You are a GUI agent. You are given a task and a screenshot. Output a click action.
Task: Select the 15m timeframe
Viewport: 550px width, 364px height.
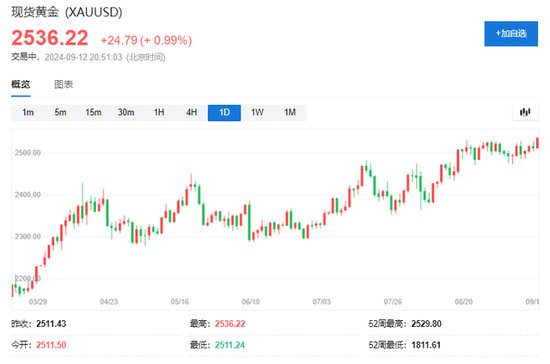pyautogui.click(x=93, y=113)
